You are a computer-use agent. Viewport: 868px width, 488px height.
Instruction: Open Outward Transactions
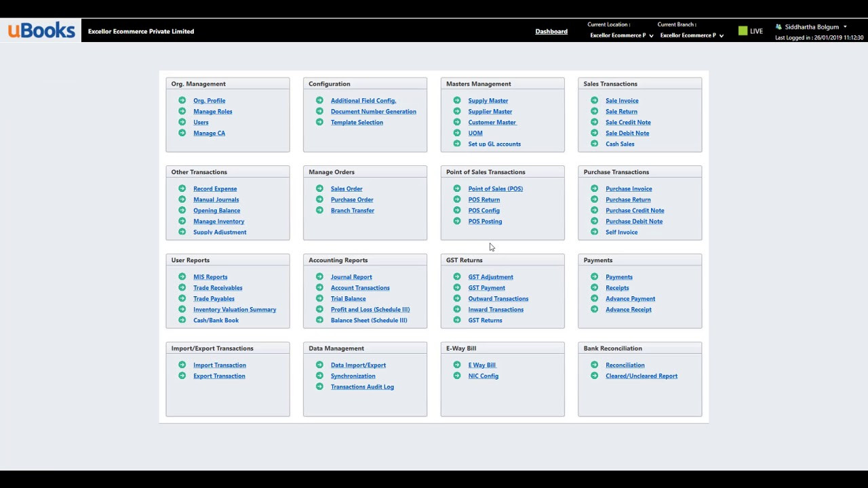pos(498,298)
